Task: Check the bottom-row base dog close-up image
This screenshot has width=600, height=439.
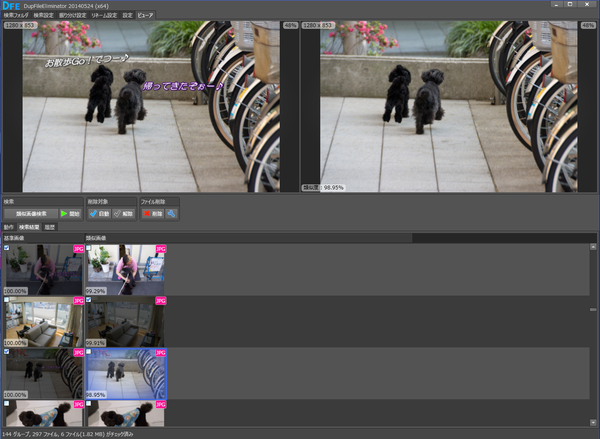Action: tap(7, 403)
